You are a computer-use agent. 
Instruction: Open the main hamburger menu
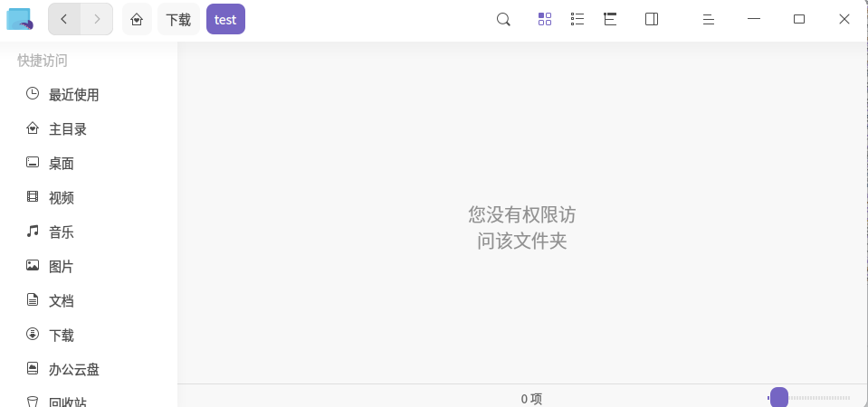pos(709,19)
